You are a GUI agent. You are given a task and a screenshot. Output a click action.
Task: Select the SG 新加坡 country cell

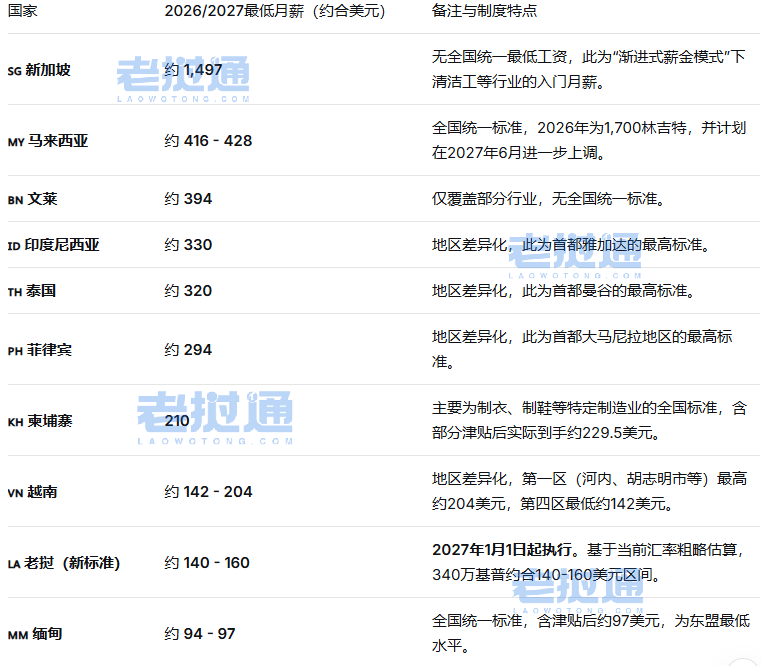pyautogui.click(x=39, y=70)
